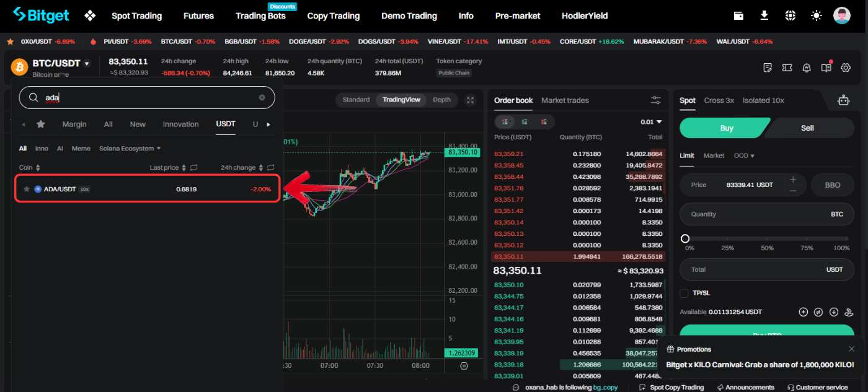The height and width of the screenshot is (392, 868).
Task: Set the amount slider to 50%
Action: tap(767, 239)
